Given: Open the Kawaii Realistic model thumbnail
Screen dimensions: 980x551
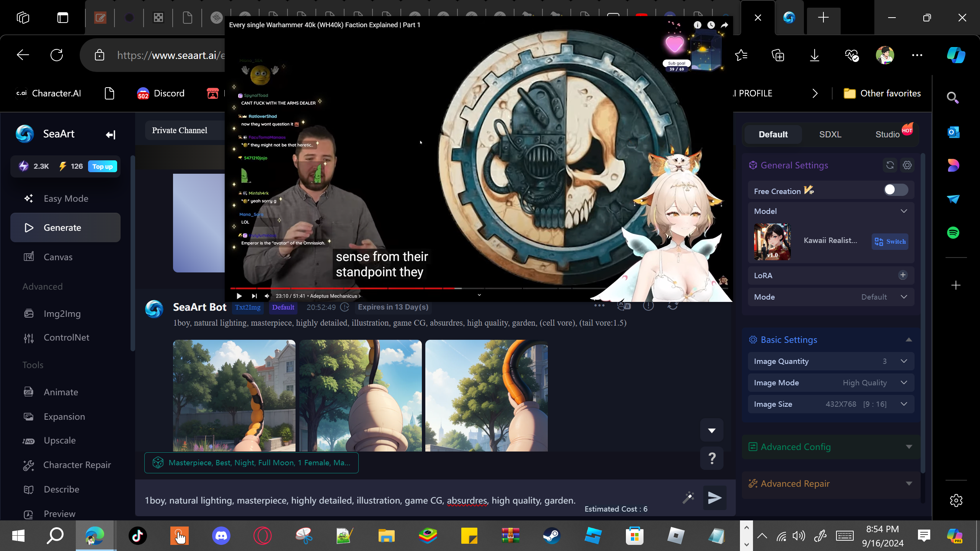Looking at the screenshot, I should point(772,242).
